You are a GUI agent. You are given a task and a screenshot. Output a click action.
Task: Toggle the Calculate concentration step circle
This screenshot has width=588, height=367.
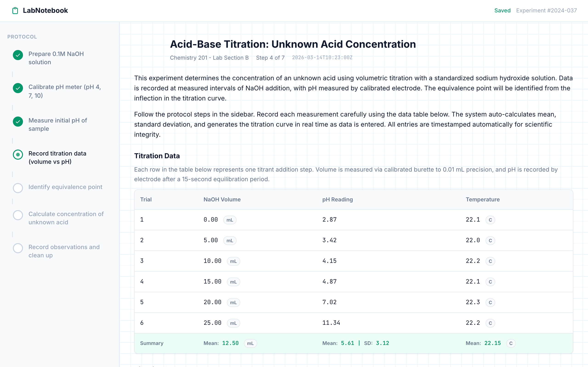18,215
